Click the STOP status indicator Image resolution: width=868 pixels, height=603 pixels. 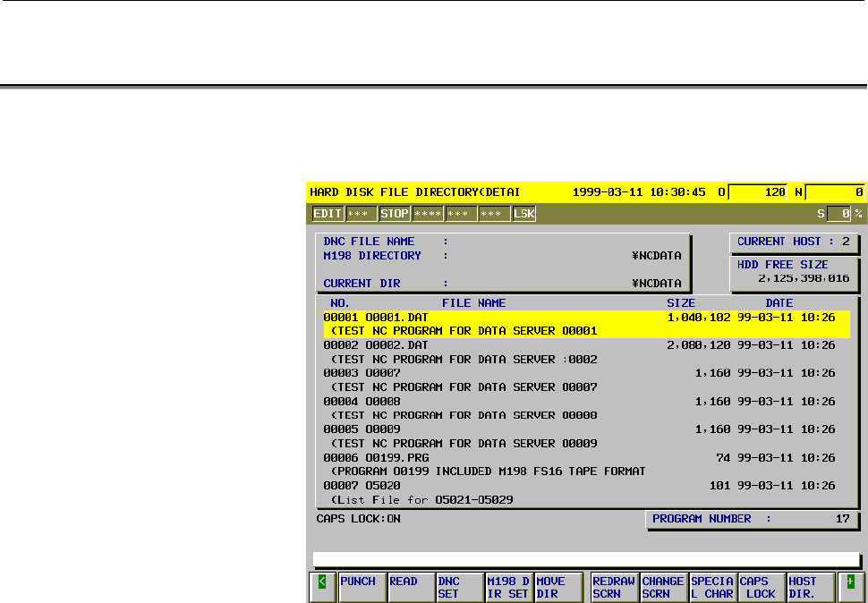tap(394, 214)
